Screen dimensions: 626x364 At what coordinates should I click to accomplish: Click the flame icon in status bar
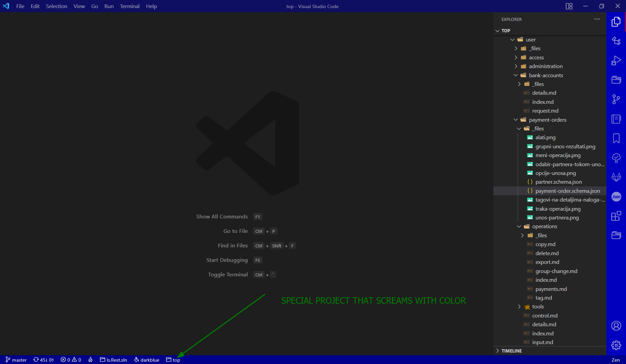90,360
